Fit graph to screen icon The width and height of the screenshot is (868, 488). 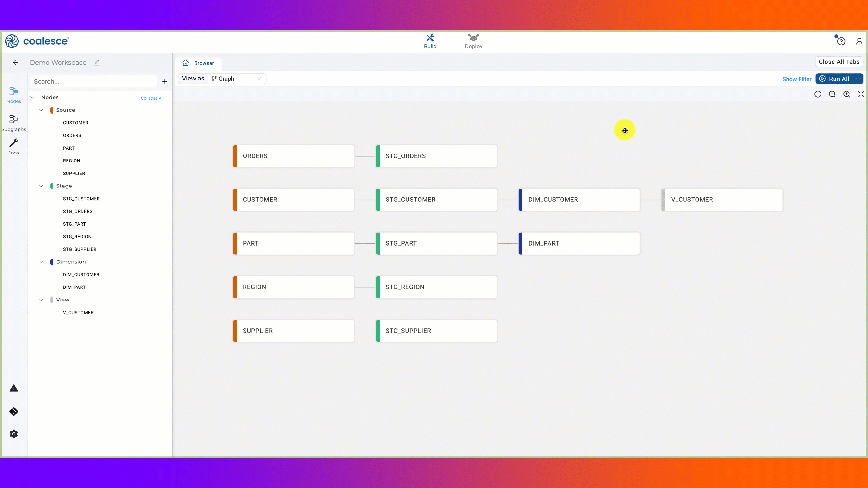[x=861, y=94]
